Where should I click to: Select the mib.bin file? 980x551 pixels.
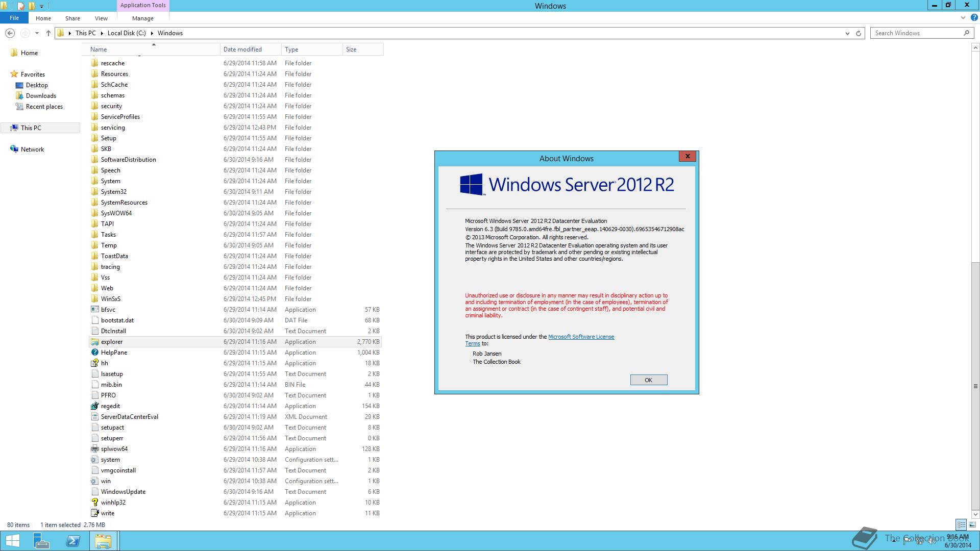(235, 385)
